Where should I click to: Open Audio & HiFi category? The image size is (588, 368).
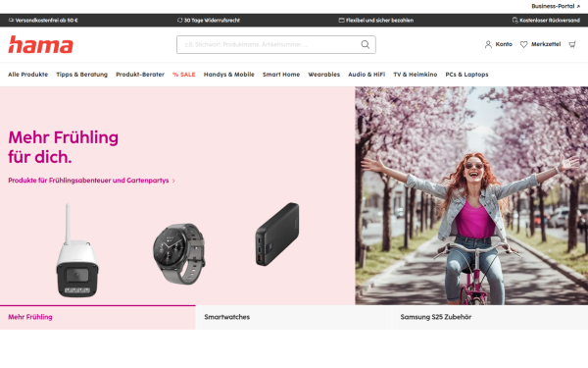click(367, 75)
